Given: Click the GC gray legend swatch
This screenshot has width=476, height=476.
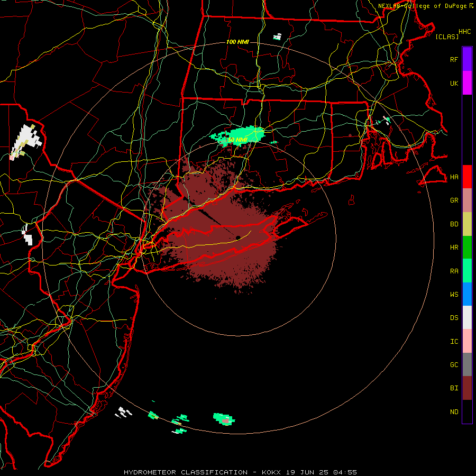Looking at the screenshot, I should (467, 364).
